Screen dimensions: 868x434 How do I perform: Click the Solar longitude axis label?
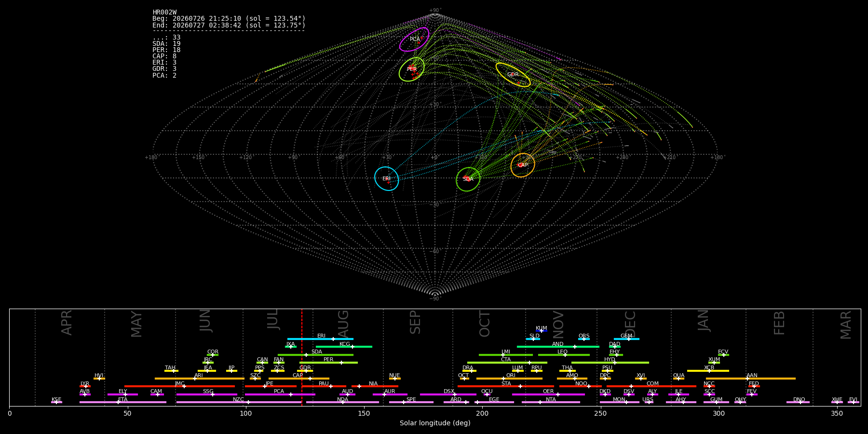435,423
